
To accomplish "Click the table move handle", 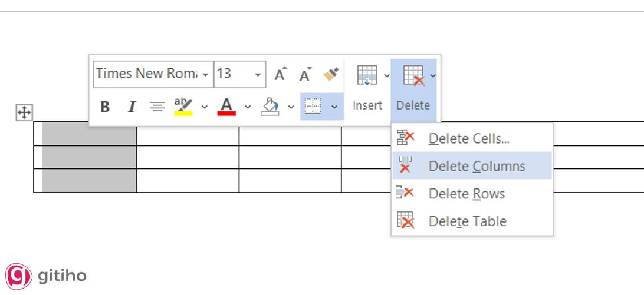I will tap(24, 112).
